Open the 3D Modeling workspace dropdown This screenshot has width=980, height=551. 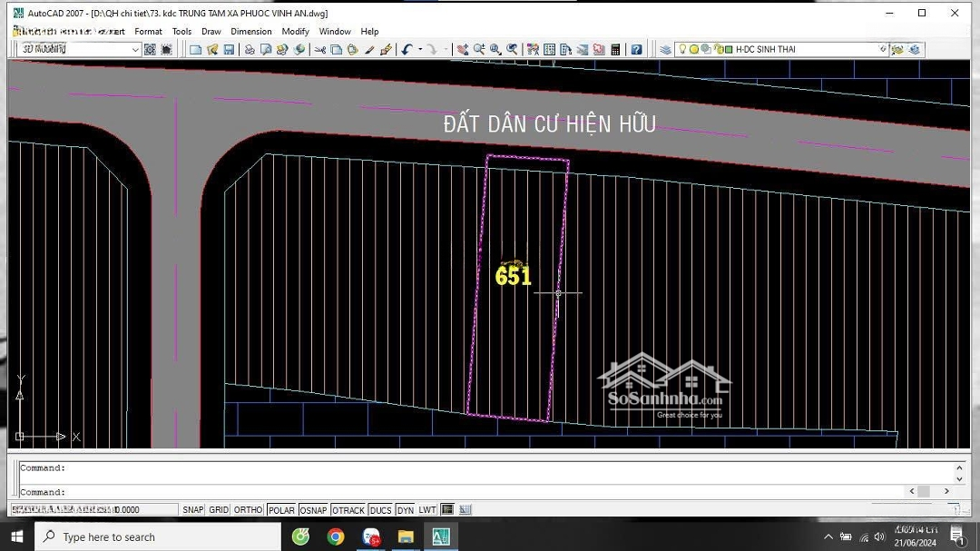point(135,50)
